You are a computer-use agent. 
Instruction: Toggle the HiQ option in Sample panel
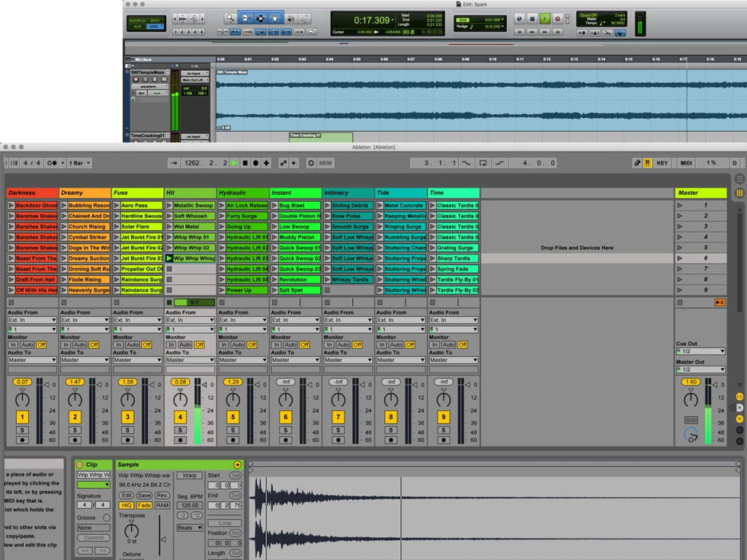127,505
